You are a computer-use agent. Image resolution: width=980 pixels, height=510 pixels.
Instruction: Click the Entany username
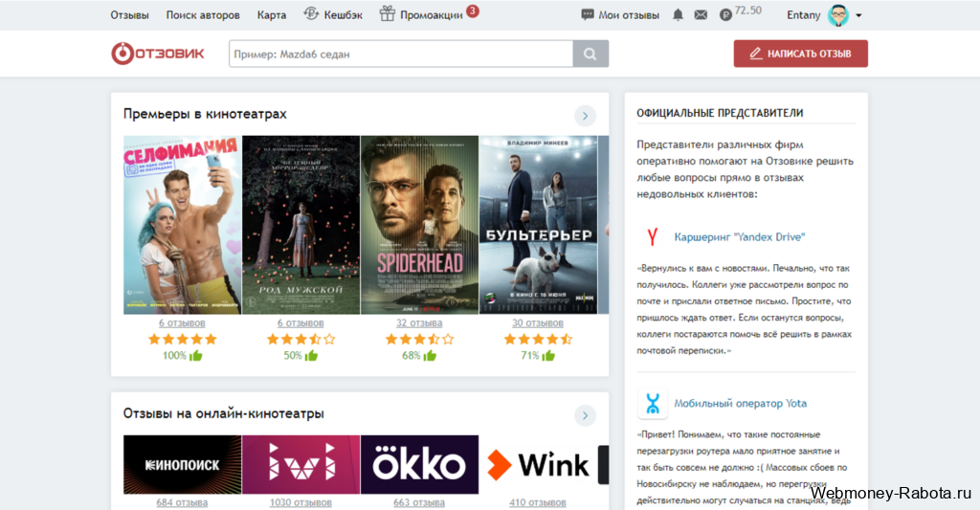(x=803, y=15)
